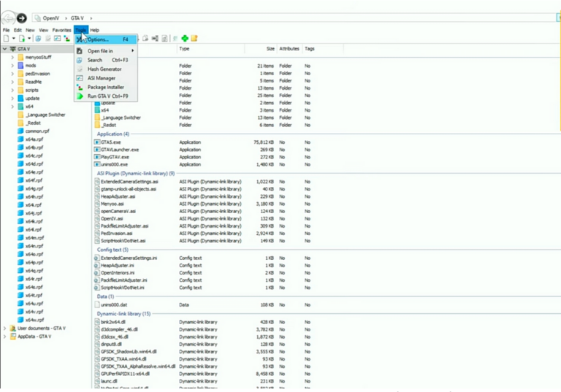Screen dimensions: 561x392
Task: Expand the mods folder in tree
Action: tap(12, 66)
